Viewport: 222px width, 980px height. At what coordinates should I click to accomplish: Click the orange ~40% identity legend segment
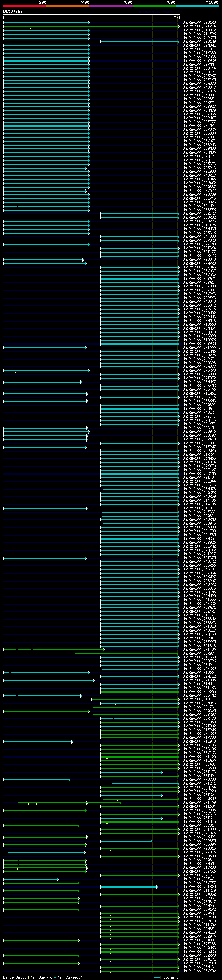coord(68,6)
